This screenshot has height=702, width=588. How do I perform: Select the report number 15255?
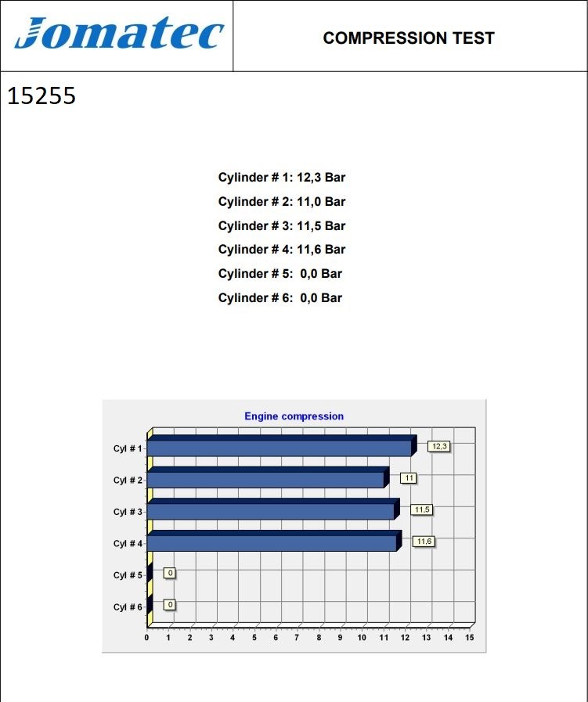41,96
